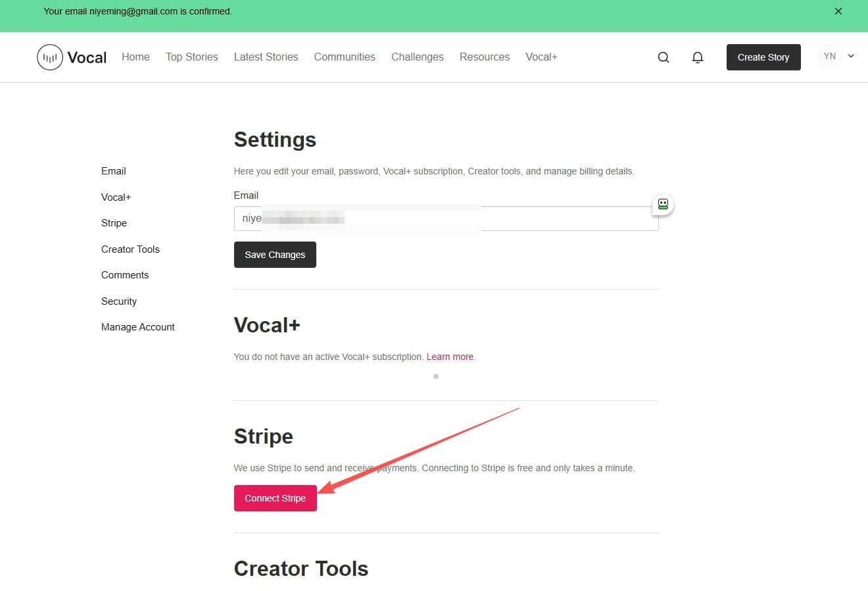Jump to Creator Tools in sidebar
The image size is (868, 591).
coord(130,249)
